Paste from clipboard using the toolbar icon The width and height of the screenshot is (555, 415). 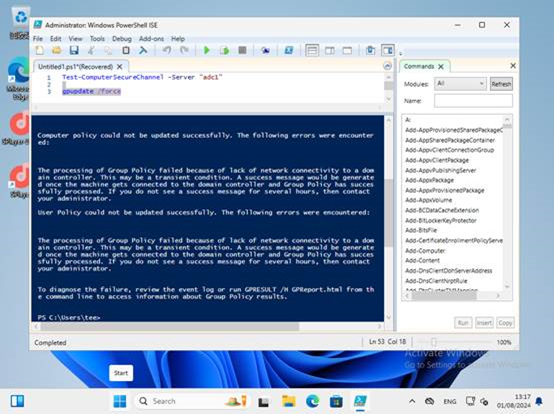pyautogui.click(x=126, y=50)
